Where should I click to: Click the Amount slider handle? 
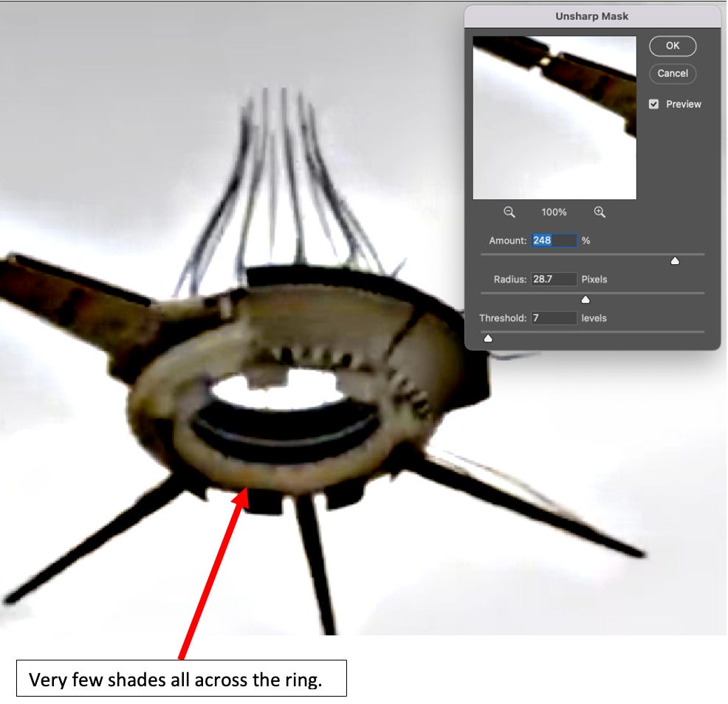675,260
